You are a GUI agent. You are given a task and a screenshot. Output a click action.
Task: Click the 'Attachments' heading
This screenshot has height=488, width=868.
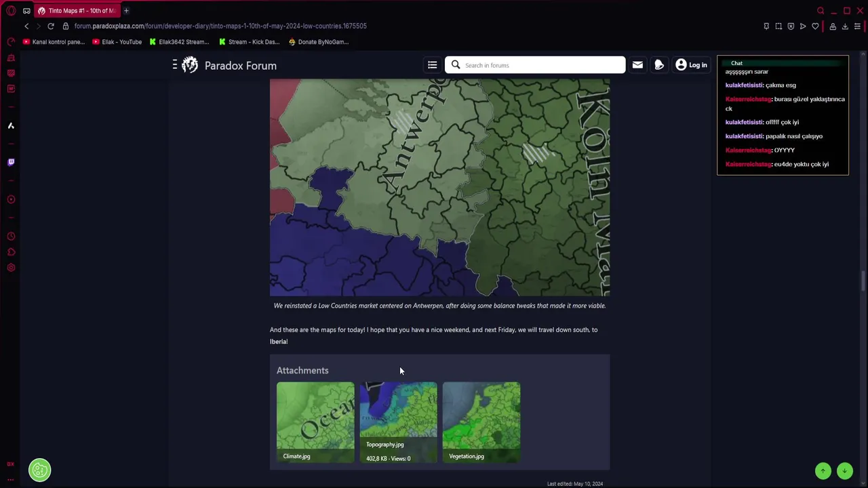click(302, 370)
